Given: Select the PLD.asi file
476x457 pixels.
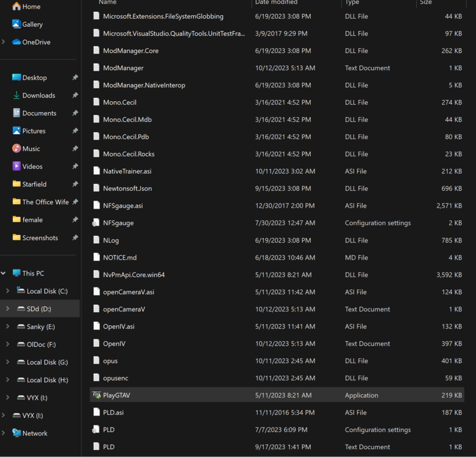Looking at the screenshot, I should (x=277, y=413).
